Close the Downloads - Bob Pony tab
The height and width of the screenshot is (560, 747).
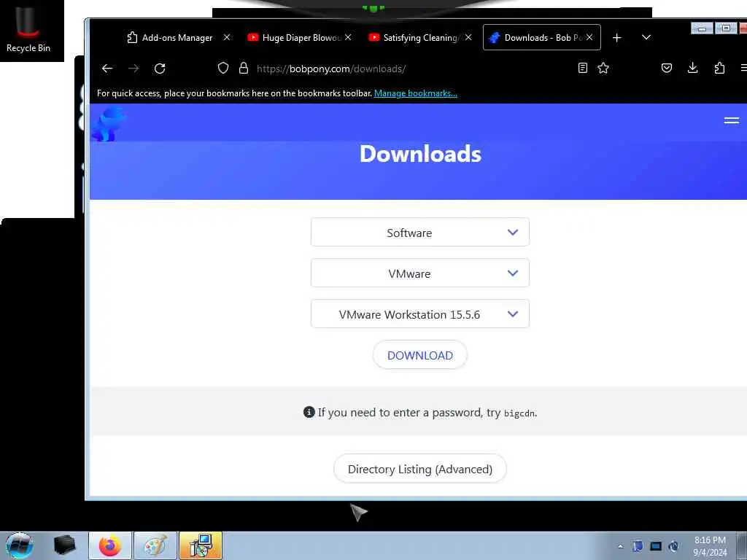pos(589,37)
